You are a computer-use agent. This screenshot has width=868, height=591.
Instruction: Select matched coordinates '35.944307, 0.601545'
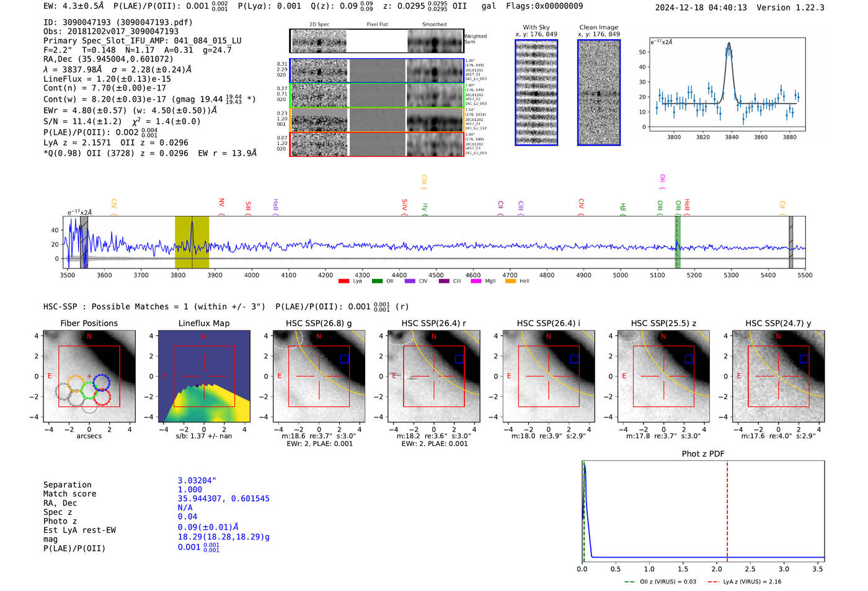coord(224,499)
